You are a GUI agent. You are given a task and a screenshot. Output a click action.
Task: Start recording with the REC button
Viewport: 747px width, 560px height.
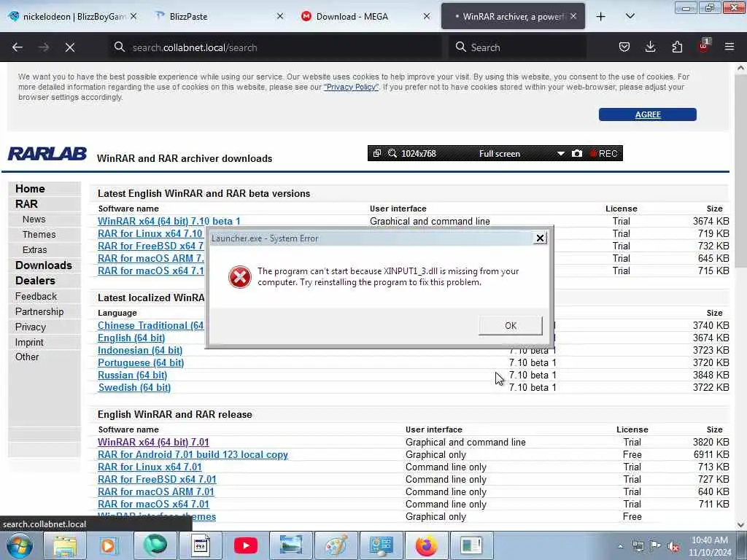pos(604,153)
